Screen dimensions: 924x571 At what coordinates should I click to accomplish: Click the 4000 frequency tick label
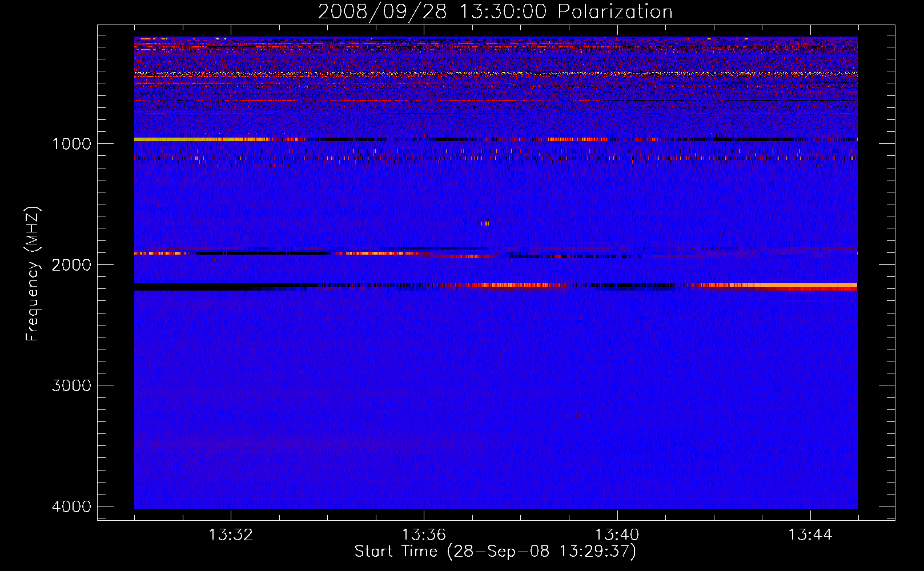pos(71,506)
